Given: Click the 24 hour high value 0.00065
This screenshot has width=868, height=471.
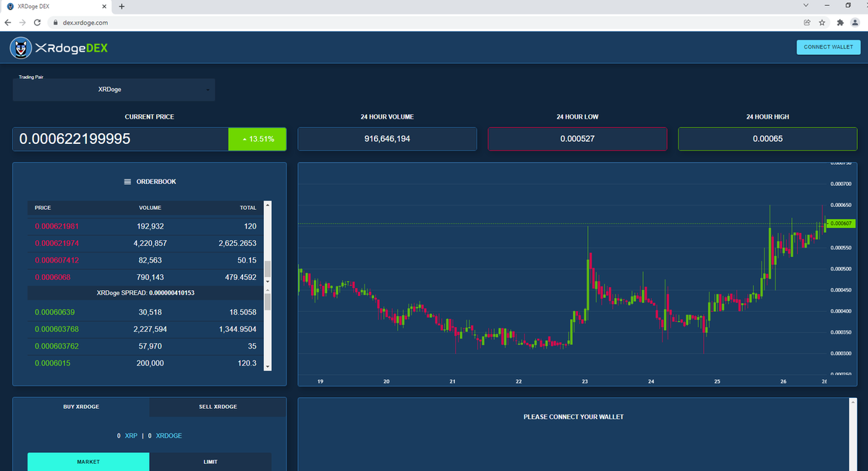Looking at the screenshot, I should click(767, 139).
